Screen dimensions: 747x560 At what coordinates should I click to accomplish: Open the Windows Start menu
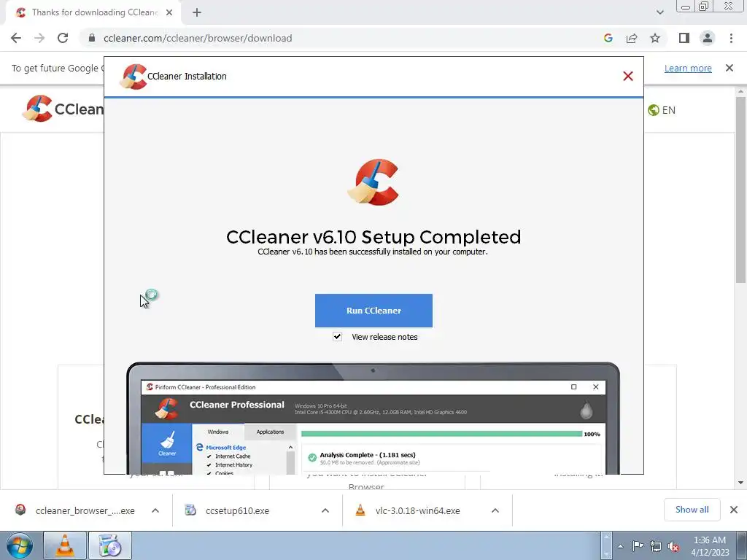[20, 545]
